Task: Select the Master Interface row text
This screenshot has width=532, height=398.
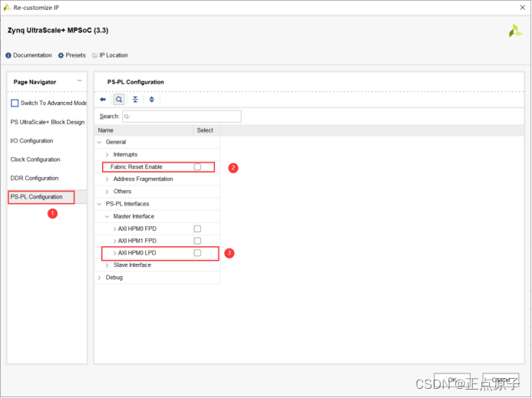Action: 134,216
